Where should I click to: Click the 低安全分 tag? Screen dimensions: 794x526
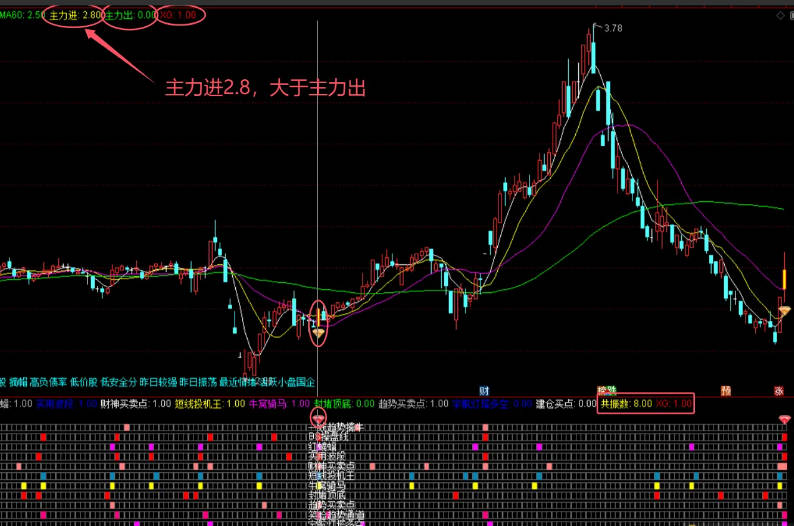pyautogui.click(x=118, y=382)
